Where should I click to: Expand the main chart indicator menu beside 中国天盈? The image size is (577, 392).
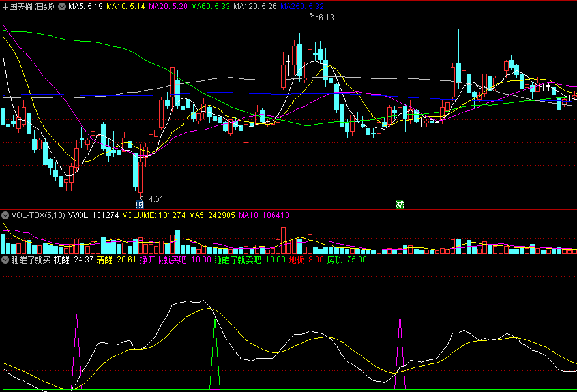[62, 7]
